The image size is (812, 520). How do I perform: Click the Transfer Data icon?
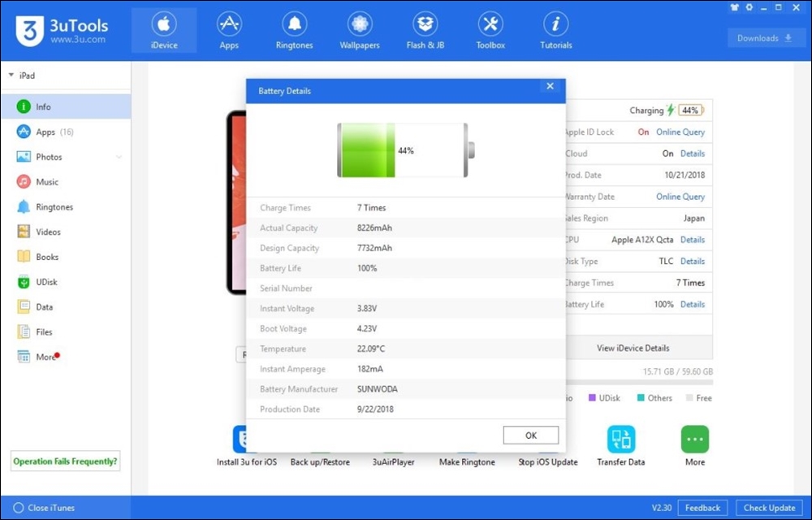click(621, 440)
